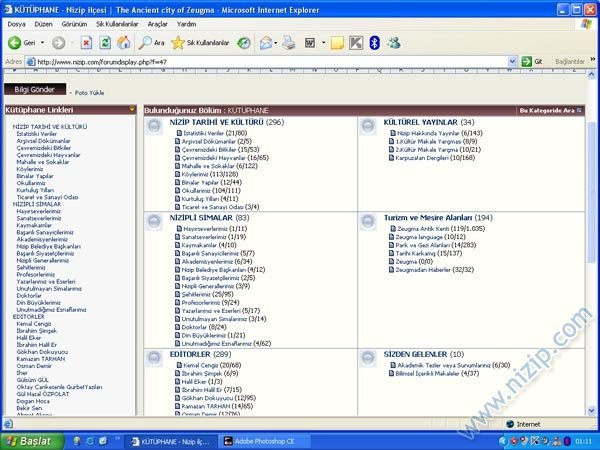Open Akademik Tezler veya Sunumlarınız link
Screen dimensions: 600x450
[444, 365]
